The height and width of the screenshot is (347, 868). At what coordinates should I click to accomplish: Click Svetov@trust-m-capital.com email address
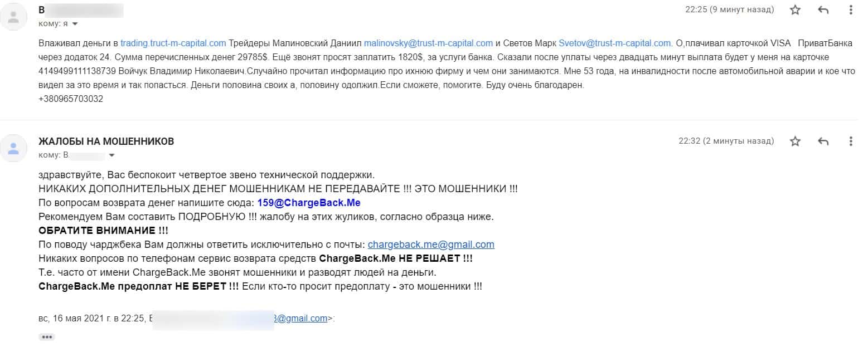pos(615,43)
